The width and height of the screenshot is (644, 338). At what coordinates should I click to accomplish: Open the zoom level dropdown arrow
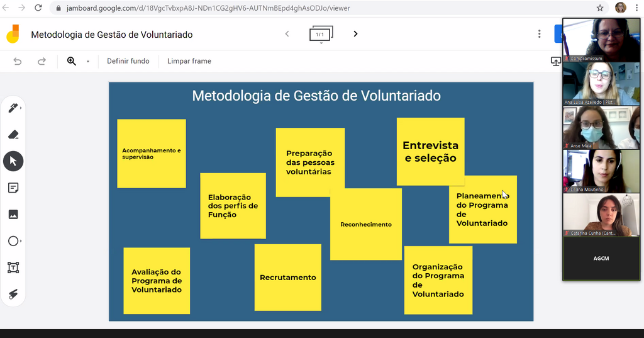tap(88, 62)
